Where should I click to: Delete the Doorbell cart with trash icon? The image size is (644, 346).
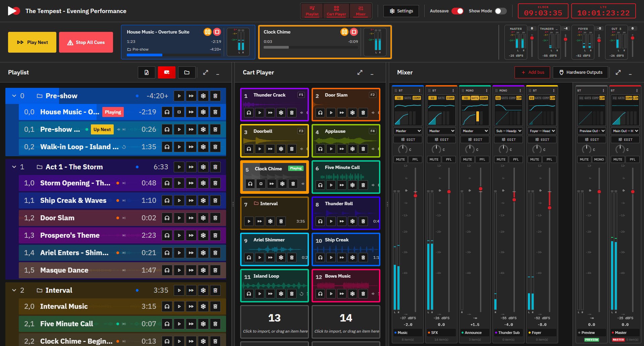[x=292, y=149]
